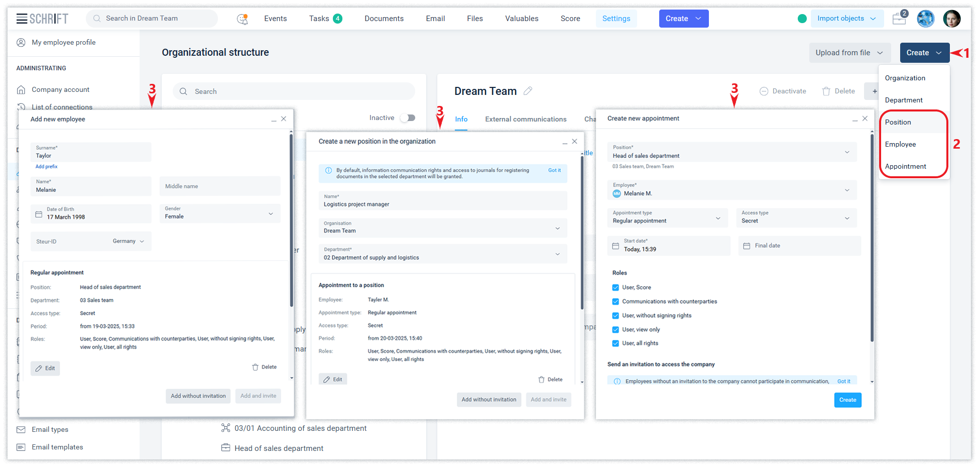Image resolution: width=980 pixels, height=467 pixels.
Task: Switch to the External communications tab
Action: pyautogui.click(x=526, y=119)
